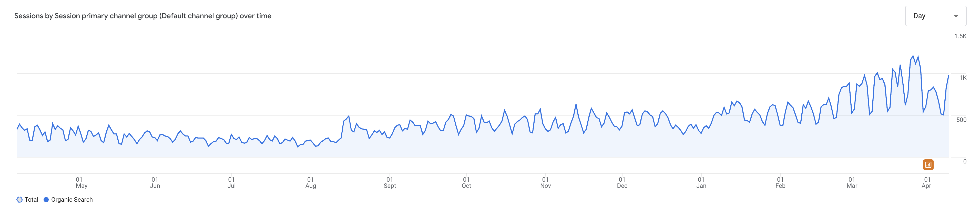Toggle the Total series legend item
Screen dimensions: 980x215
27,199
